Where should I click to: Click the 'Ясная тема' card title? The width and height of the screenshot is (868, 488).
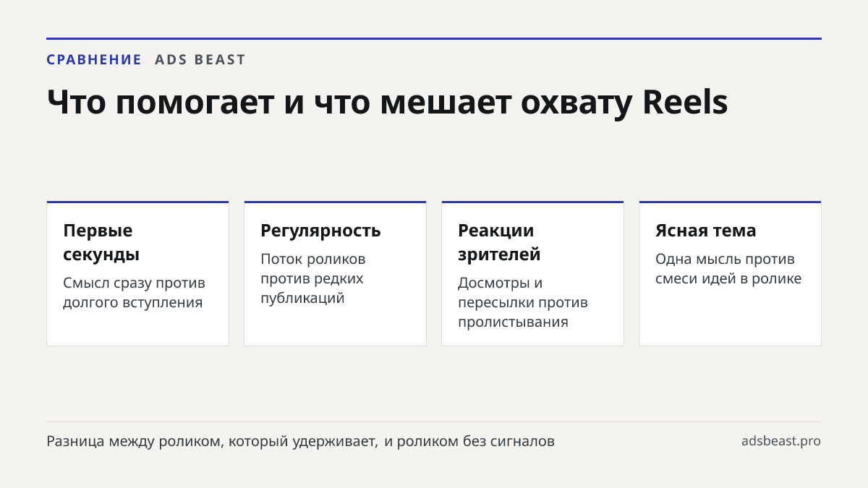(x=706, y=231)
